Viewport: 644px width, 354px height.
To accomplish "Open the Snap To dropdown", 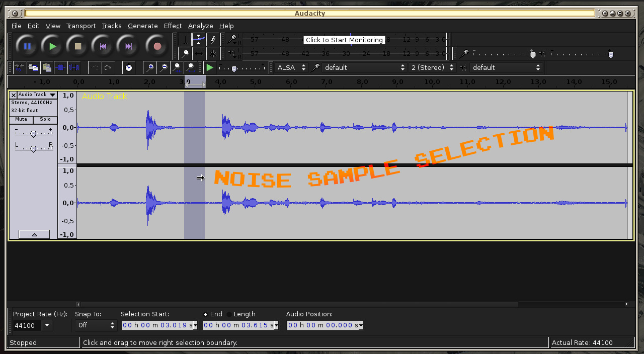I will (x=95, y=325).
